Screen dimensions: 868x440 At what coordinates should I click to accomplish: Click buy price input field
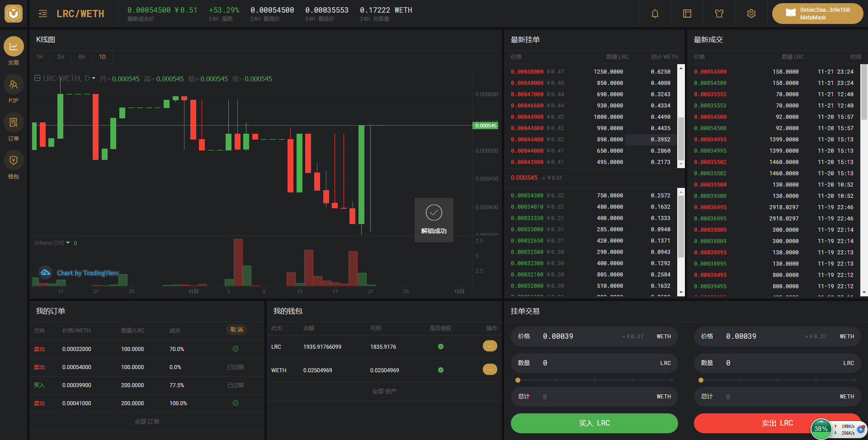pyautogui.click(x=594, y=337)
